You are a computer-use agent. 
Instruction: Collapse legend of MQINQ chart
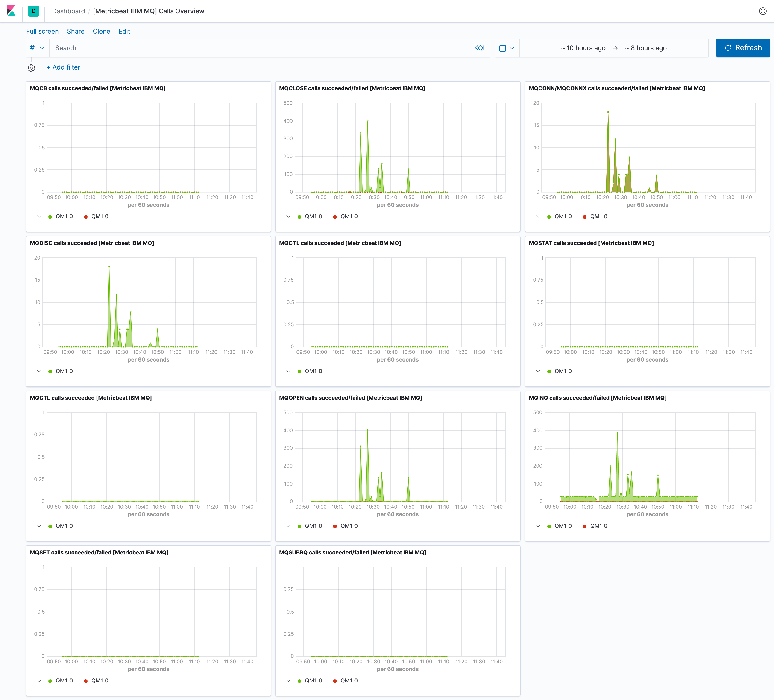point(538,526)
